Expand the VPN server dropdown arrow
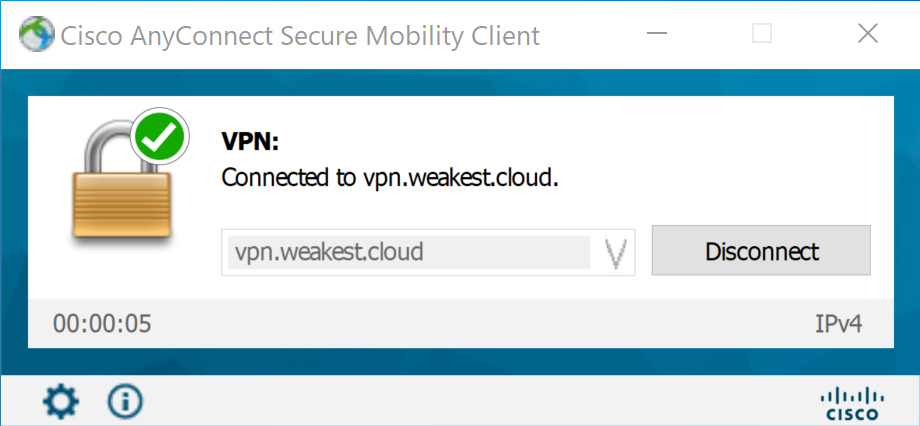Viewport: 920px width, 426px height. coord(615,253)
